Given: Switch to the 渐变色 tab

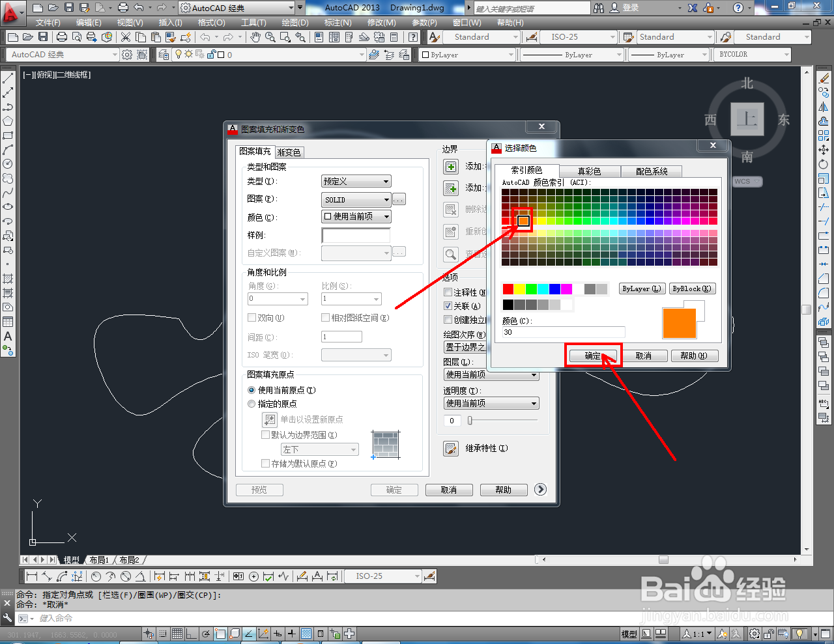Looking at the screenshot, I should 289,152.
